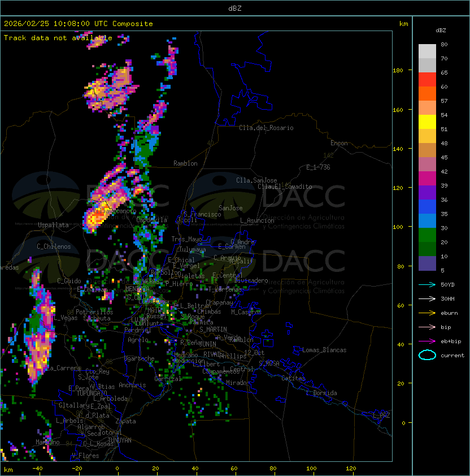Click the 'C_Chilenos' map label
470x476 pixels.
point(54,246)
